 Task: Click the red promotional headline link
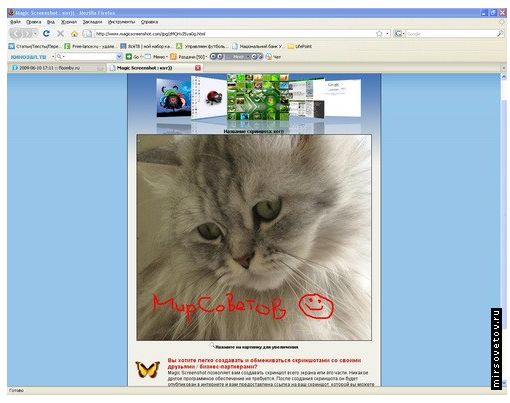click(264, 363)
